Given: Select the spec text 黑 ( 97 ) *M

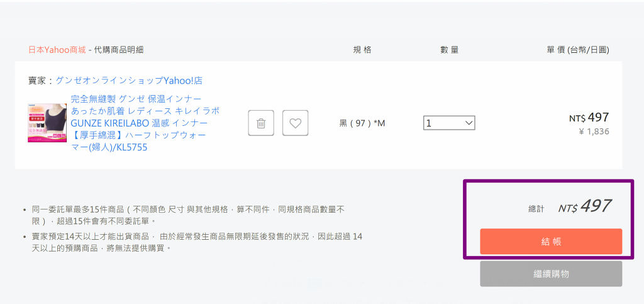Looking at the screenshot, I should pyautogui.click(x=362, y=123).
